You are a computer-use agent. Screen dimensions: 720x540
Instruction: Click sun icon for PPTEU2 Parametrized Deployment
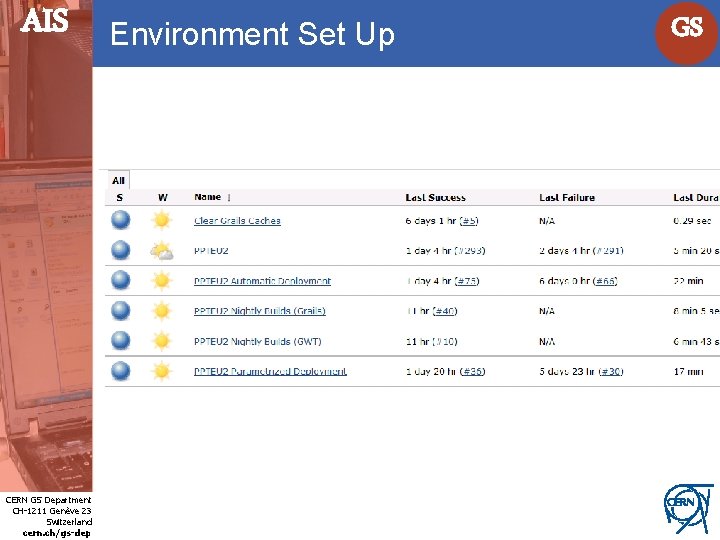pos(162,371)
